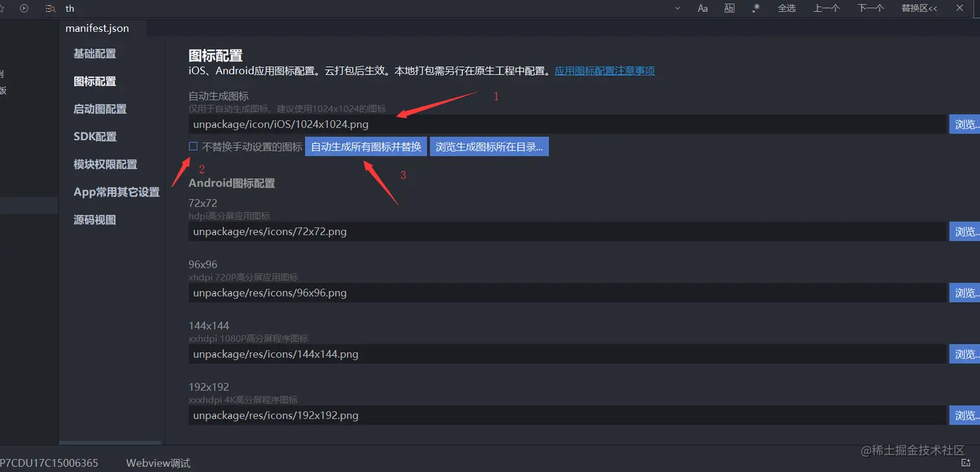980x472 pixels.
Task: Click the 图标配置 page title heading
Action: tap(215, 56)
